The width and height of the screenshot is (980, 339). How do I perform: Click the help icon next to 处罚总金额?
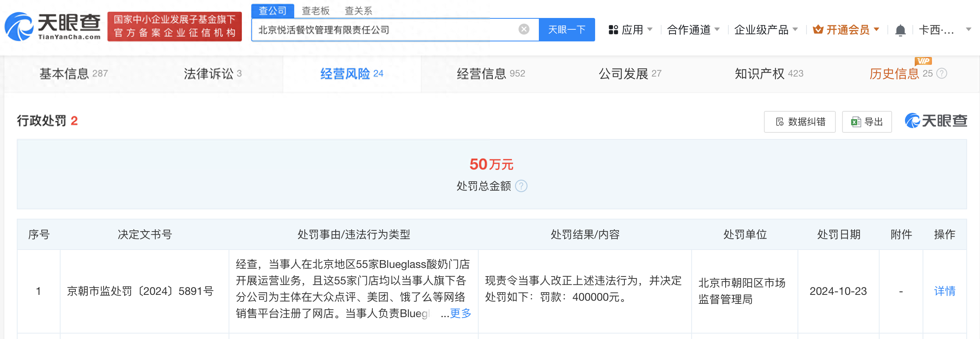click(521, 186)
